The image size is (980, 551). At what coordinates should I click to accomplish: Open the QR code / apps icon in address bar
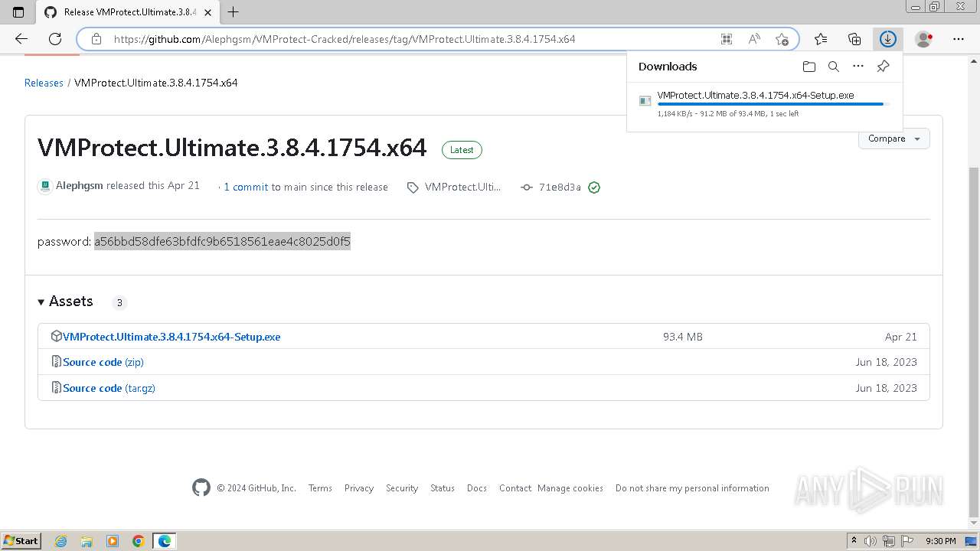[x=726, y=39]
